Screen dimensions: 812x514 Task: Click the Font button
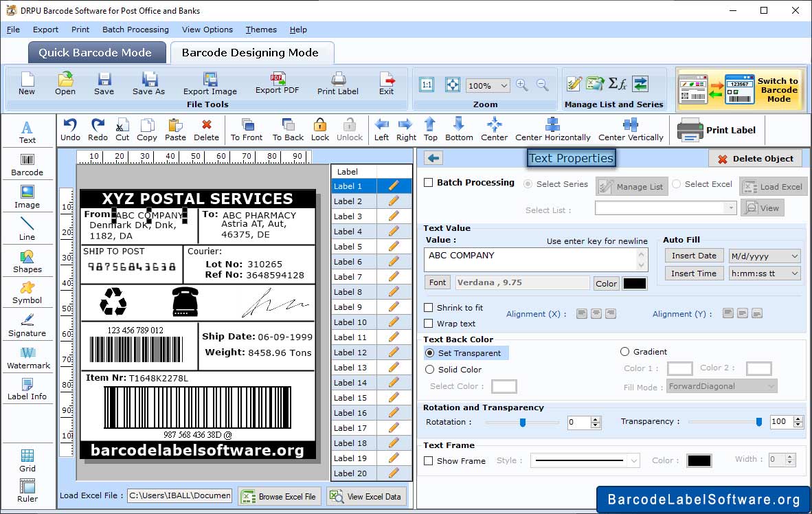(x=437, y=282)
